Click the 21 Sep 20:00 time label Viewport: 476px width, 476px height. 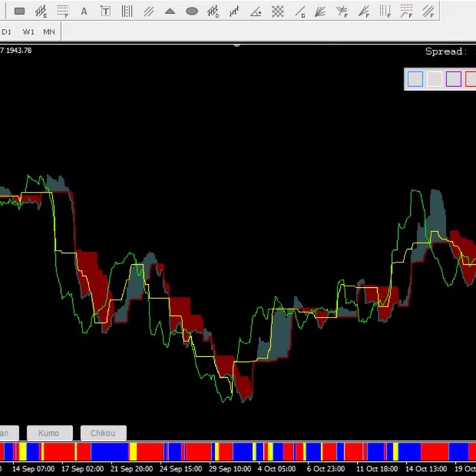click(132, 469)
